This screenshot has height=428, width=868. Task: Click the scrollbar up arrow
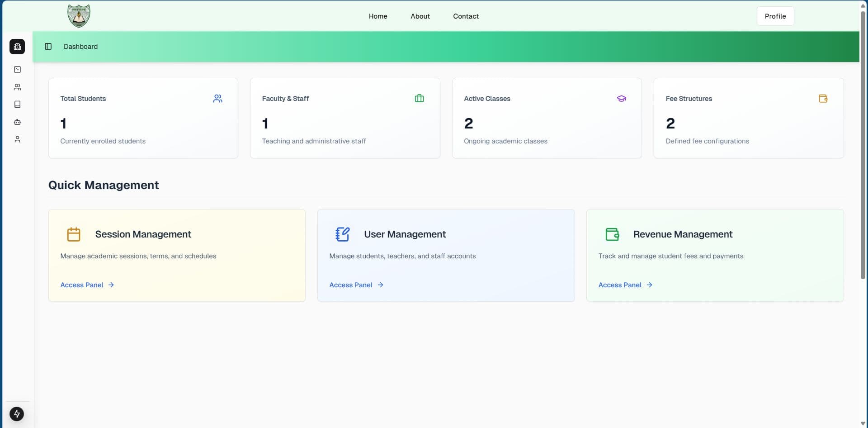[863, 5]
